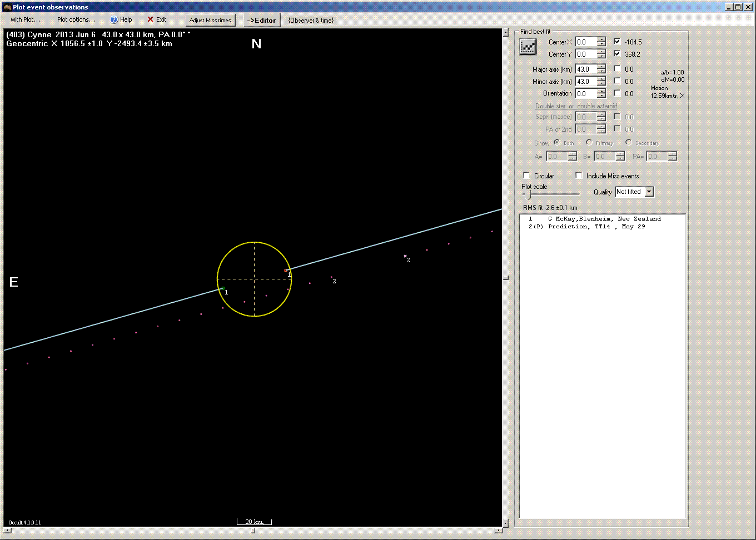This screenshot has height=540, width=756.
Task: Open the 'Plot options...' menu
Action: (76, 19)
